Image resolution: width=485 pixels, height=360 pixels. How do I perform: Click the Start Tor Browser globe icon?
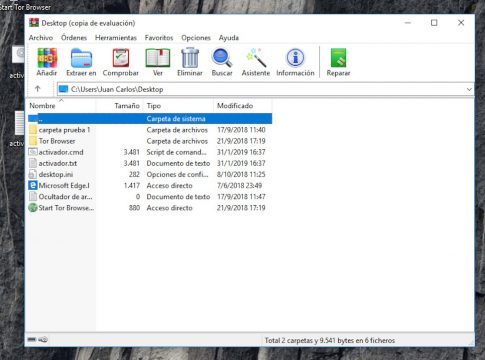click(33, 208)
